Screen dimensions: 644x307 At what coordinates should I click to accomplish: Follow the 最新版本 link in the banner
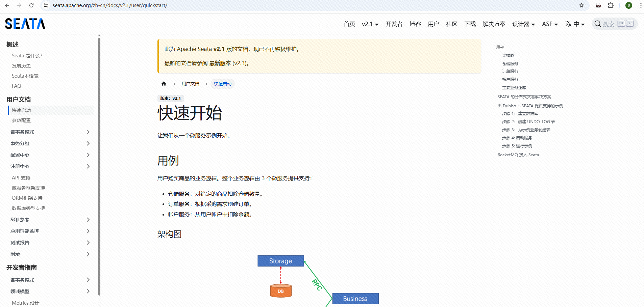click(x=220, y=63)
